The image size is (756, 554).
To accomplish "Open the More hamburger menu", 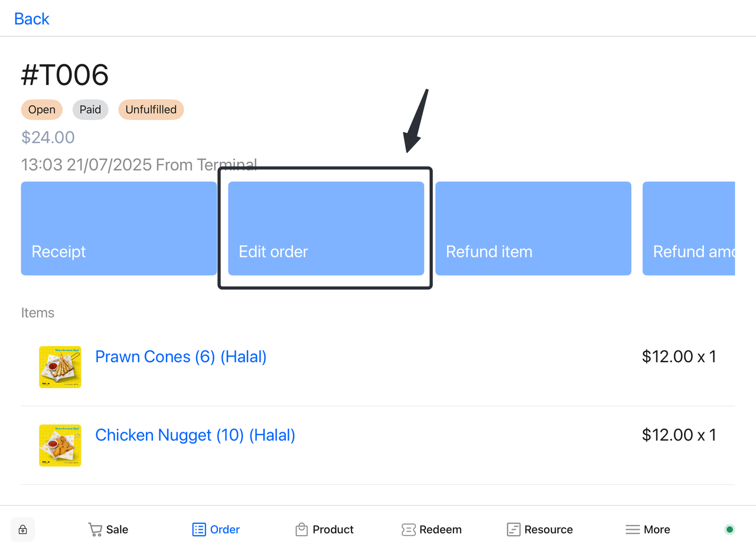I will 633,529.
